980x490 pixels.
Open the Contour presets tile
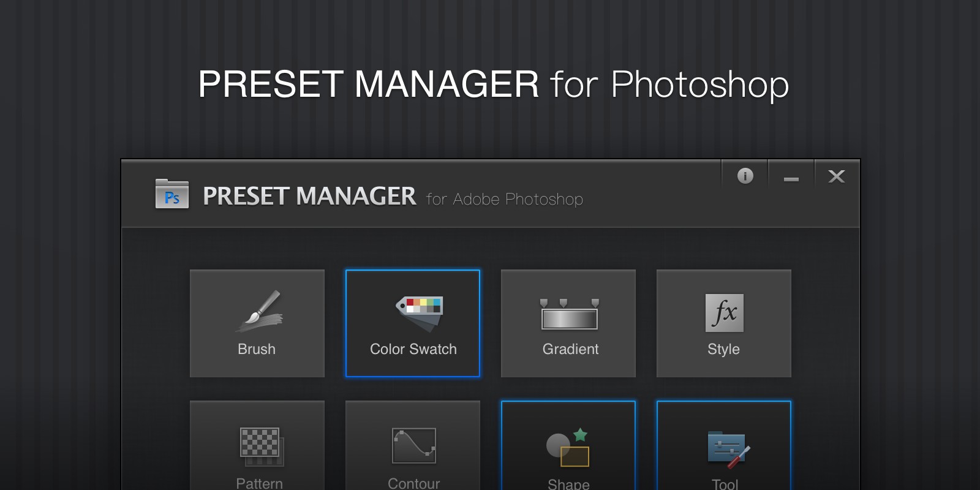pos(413,445)
